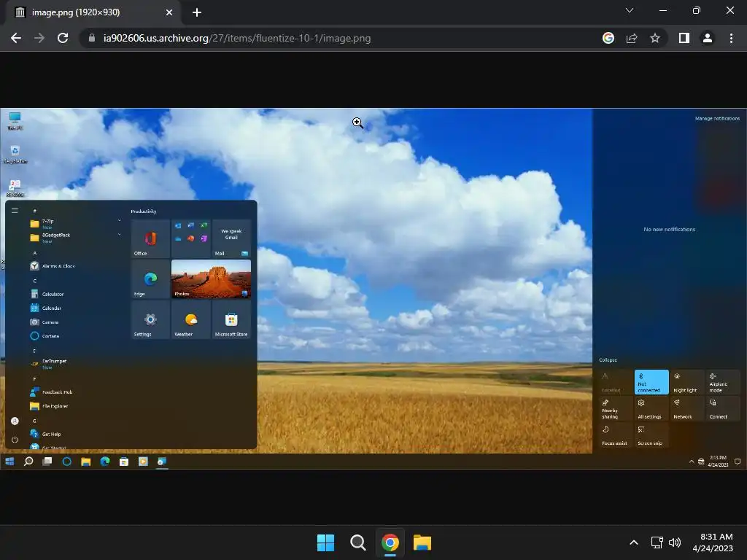Image resolution: width=747 pixels, height=560 pixels.
Task: Click the Microsoft Store tile in pictured Start menu
Action: click(231, 319)
